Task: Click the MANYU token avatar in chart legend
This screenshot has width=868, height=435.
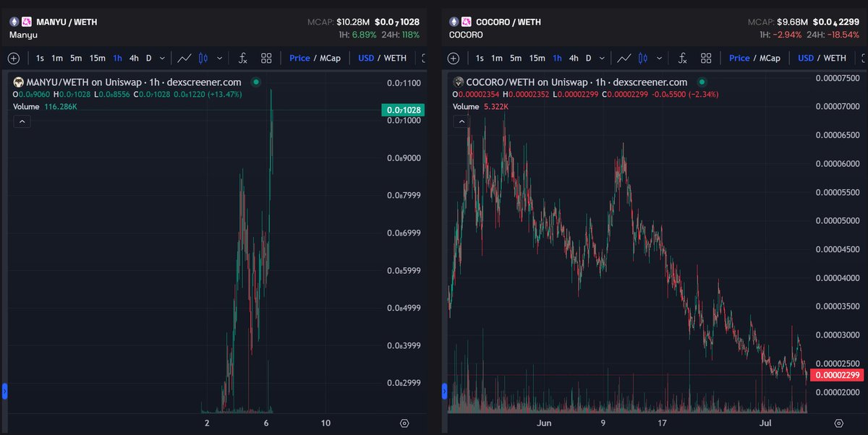Action: [x=20, y=83]
